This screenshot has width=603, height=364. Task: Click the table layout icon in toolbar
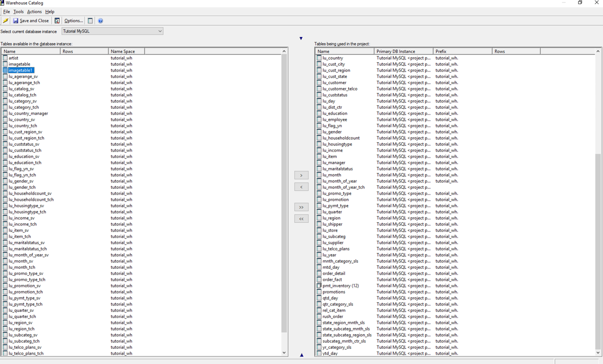(x=90, y=21)
